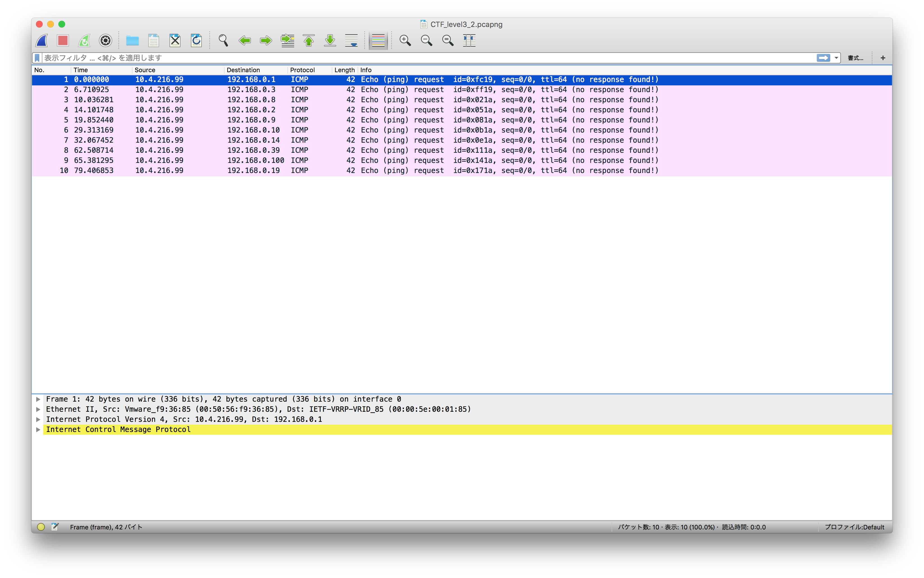Expand the Ethernet II details row
The width and height of the screenshot is (924, 578).
tap(38, 409)
